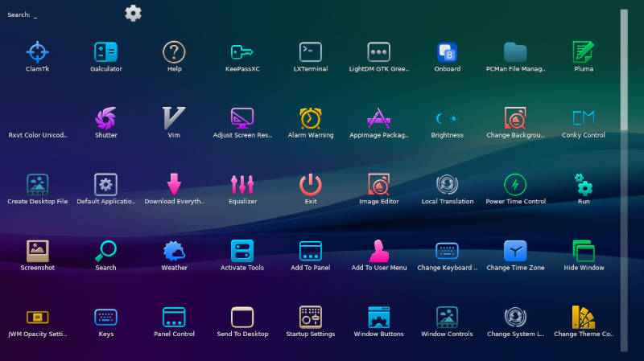Launch Change Theme Colors
Screen dimensions: 644x361
(584, 317)
